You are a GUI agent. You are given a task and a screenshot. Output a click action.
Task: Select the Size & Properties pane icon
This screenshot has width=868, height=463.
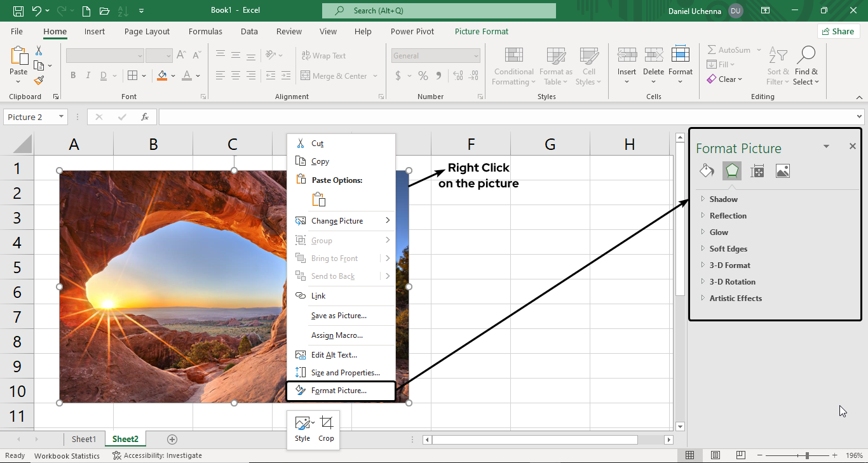point(757,170)
